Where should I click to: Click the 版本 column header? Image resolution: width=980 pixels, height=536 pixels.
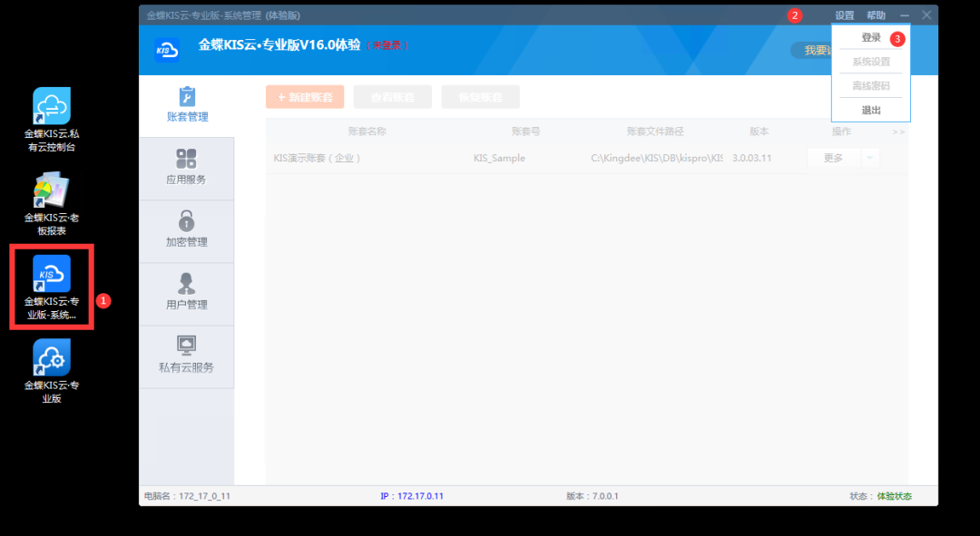tap(759, 132)
